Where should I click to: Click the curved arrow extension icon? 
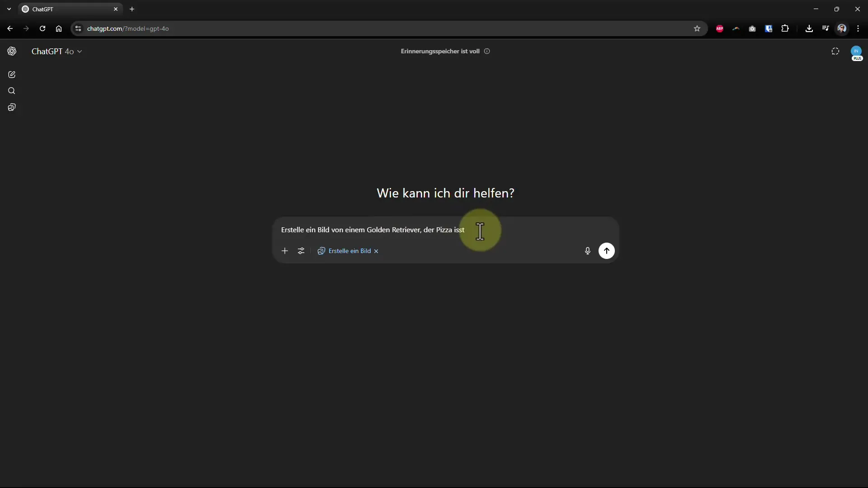coord(736,28)
